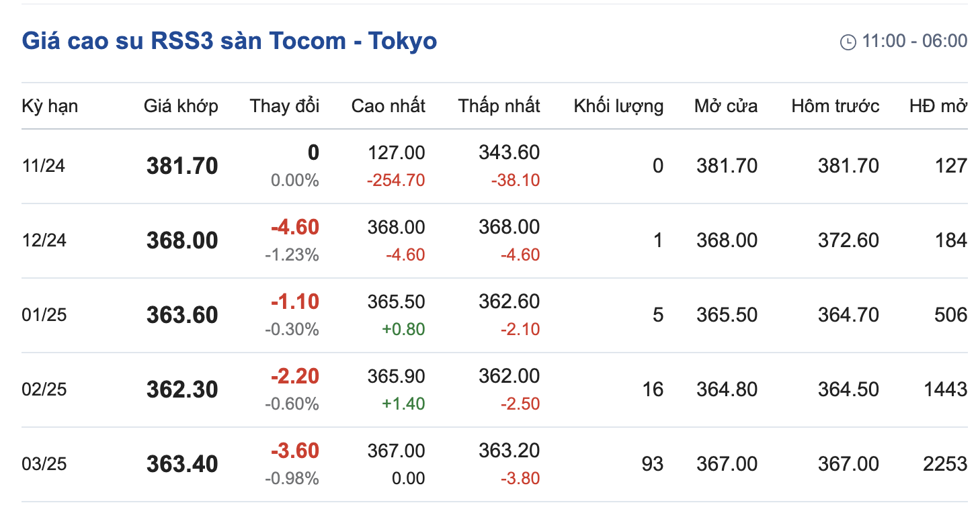Select the 11/24 contract row label
Screen dimensions: 980x505
(x=44, y=166)
